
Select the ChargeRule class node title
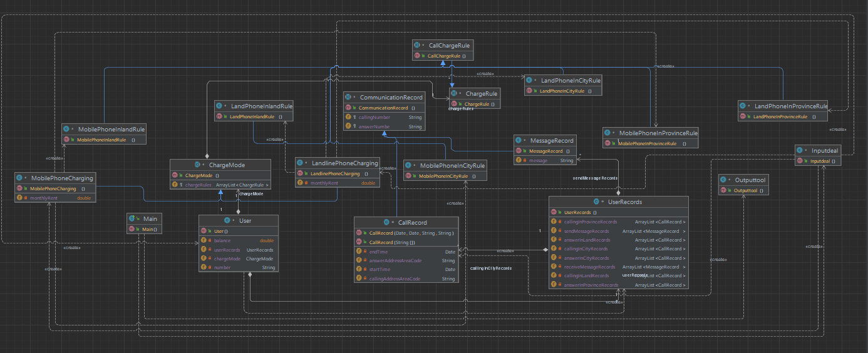point(481,93)
